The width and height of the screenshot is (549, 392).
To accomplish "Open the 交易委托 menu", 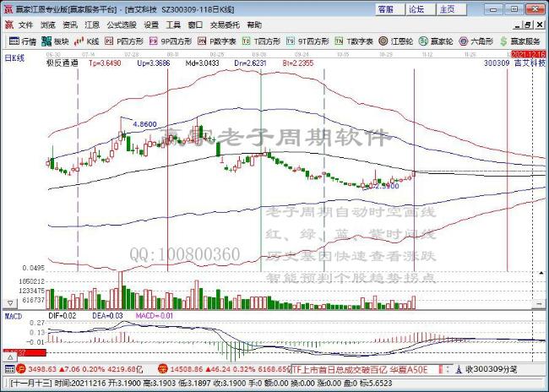I will pyautogui.click(x=224, y=25).
